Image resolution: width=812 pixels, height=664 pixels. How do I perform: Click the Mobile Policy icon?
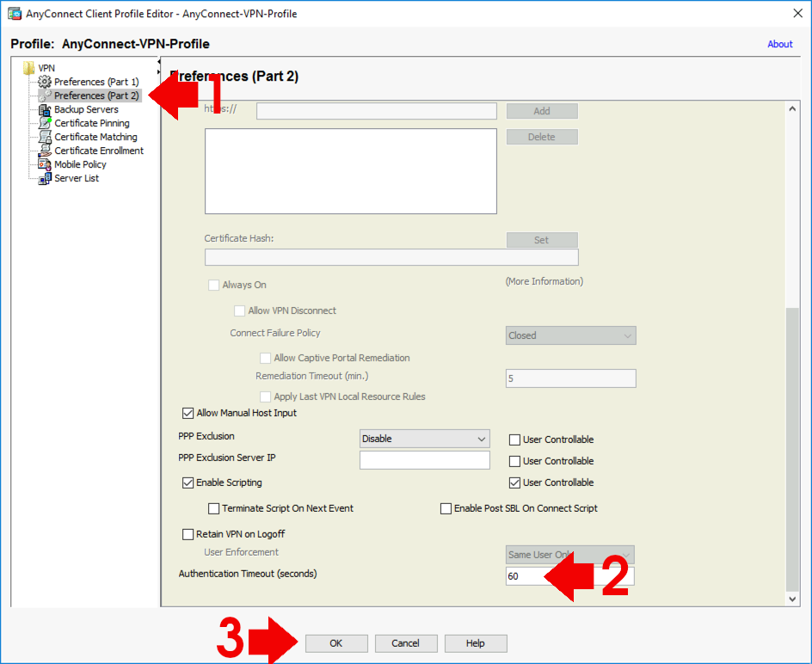(45, 164)
